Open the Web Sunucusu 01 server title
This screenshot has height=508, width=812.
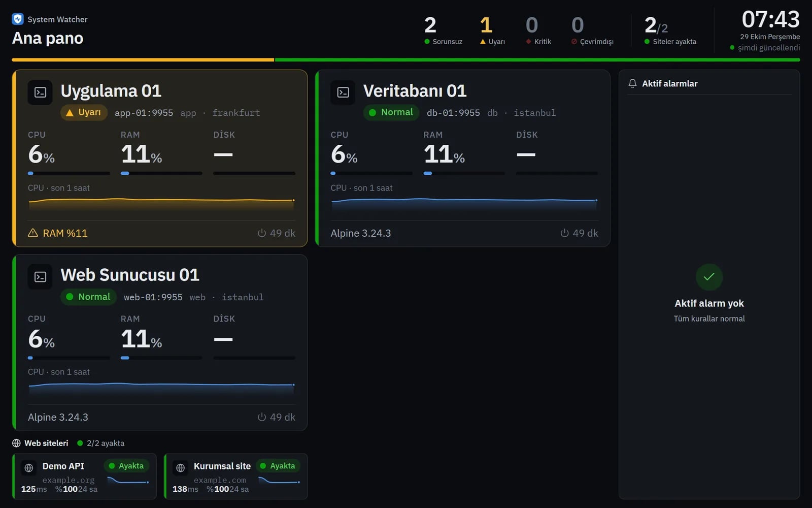pos(130,275)
